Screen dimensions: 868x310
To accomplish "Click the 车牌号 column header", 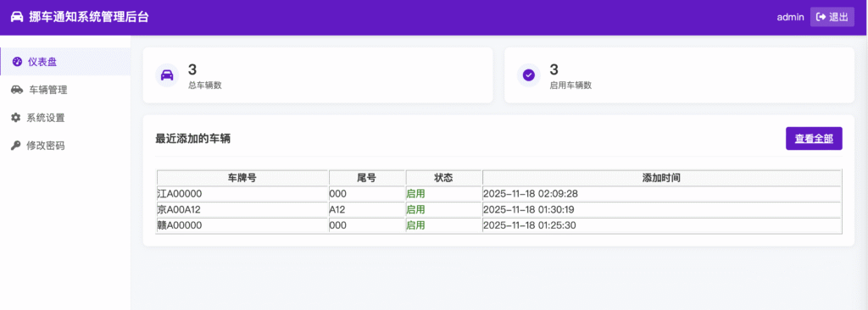I will [242, 178].
